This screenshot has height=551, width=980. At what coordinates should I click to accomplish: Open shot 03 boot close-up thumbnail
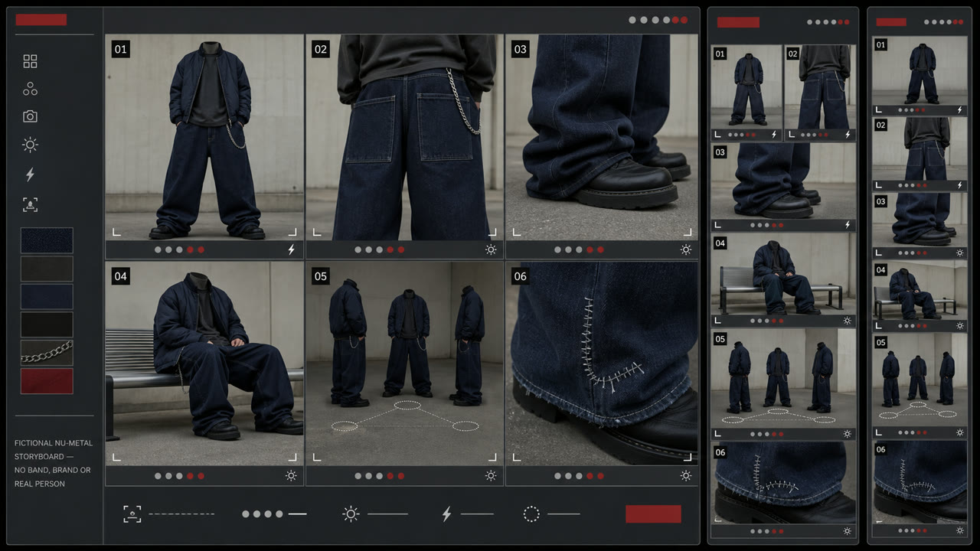[x=602, y=137]
